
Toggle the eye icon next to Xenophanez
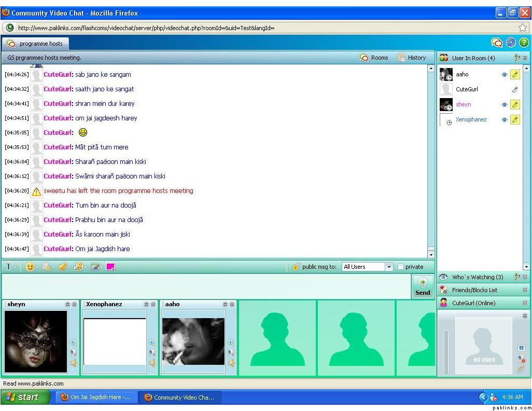(x=504, y=120)
